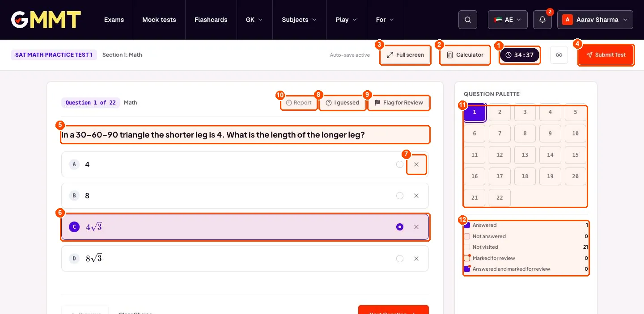The height and width of the screenshot is (314, 644).
Task: Jump to question 16 in palette
Action: [475, 176]
